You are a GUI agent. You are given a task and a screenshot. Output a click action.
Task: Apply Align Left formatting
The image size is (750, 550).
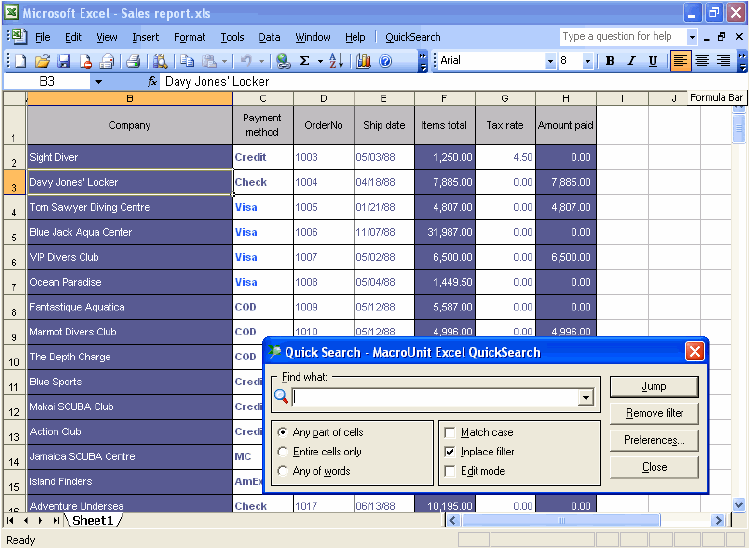[680, 61]
